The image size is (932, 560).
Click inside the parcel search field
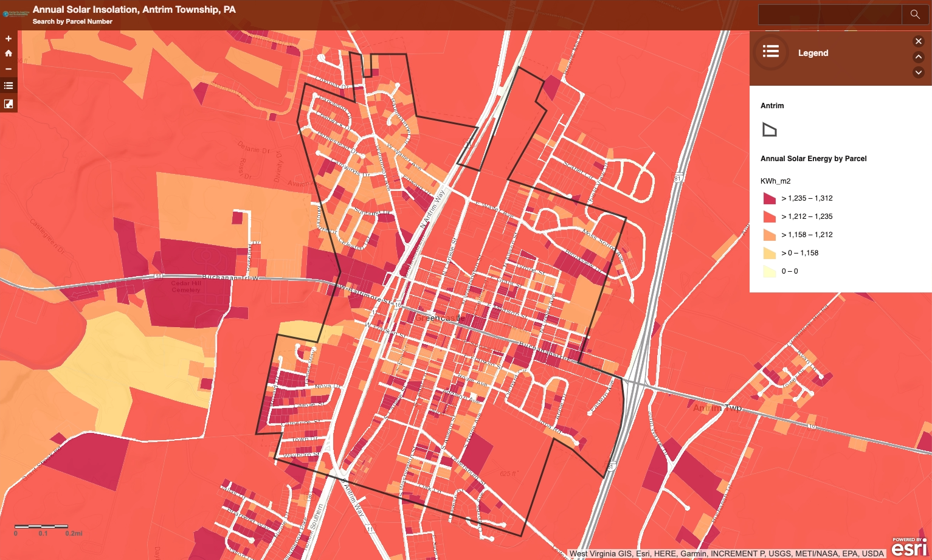click(x=829, y=14)
